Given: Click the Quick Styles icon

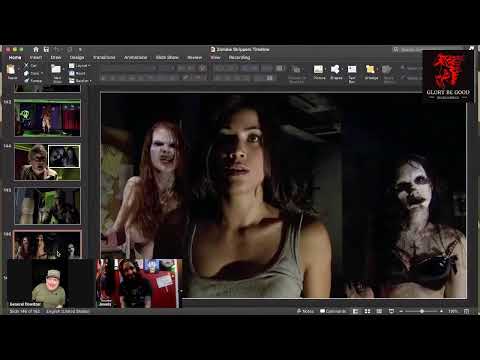Looking at the screenshot, I should tap(387, 69).
